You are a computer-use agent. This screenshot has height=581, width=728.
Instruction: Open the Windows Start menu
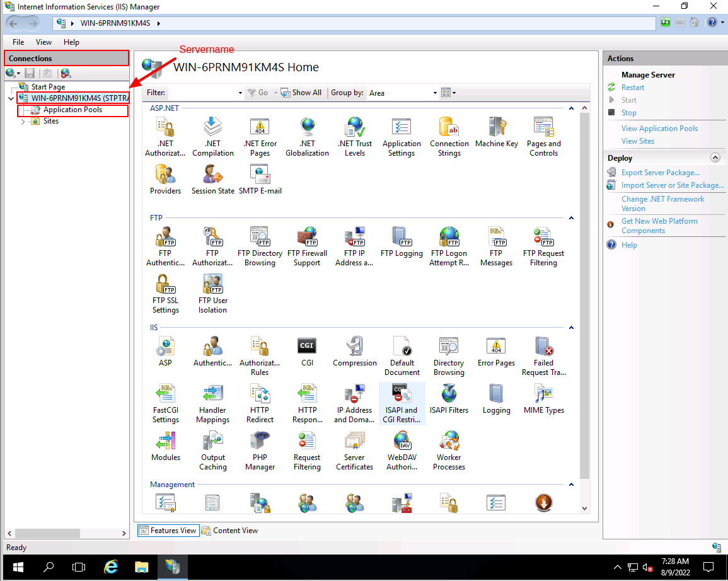tap(18, 567)
